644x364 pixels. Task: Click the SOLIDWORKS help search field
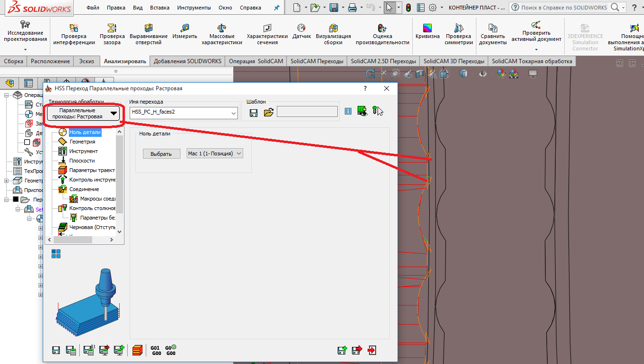pos(564,8)
